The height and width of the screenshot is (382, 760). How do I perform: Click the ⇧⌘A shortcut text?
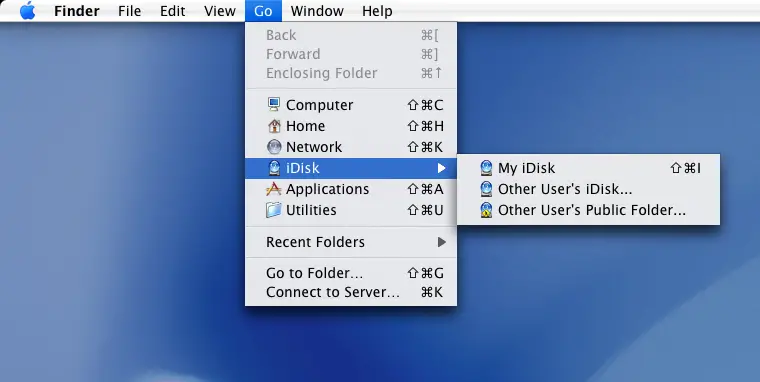425,189
